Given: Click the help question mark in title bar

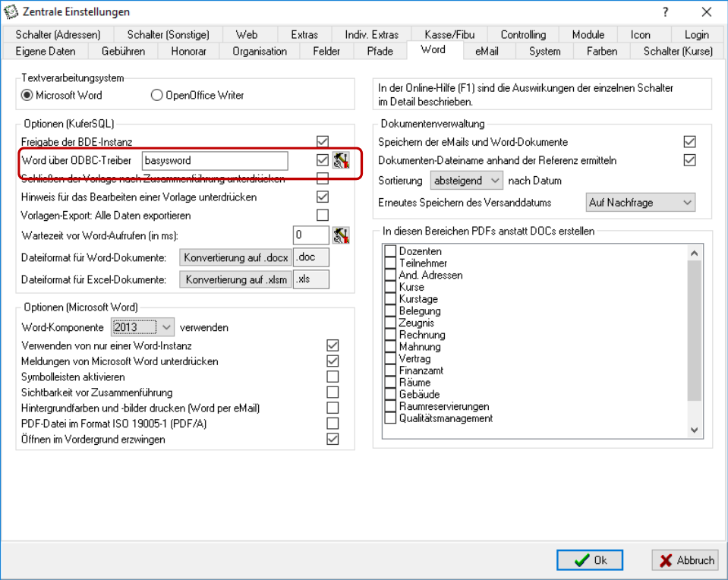Looking at the screenshot, I should [665, 11].
